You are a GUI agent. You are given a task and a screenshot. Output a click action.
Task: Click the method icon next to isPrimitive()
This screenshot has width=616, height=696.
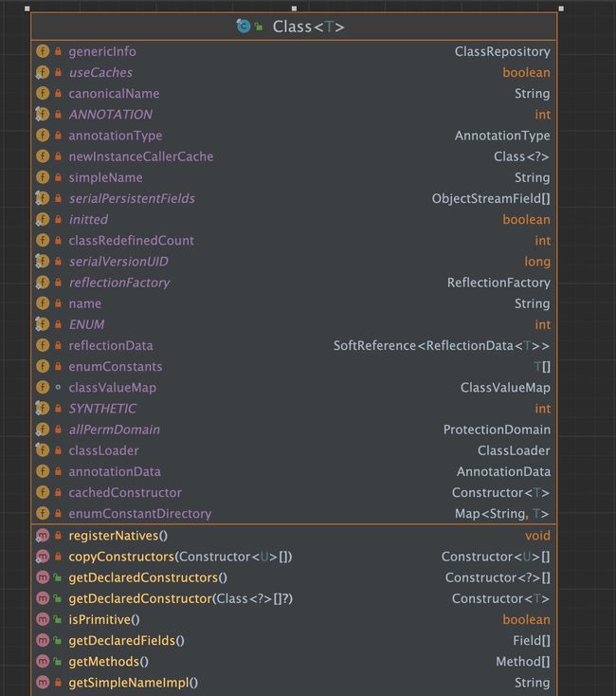click(43, 619)
